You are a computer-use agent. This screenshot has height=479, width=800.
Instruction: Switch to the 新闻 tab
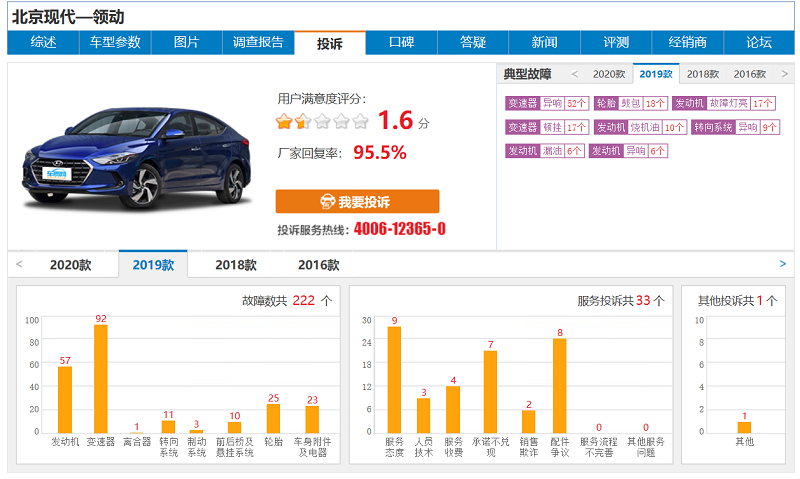(x=544, y=42)
